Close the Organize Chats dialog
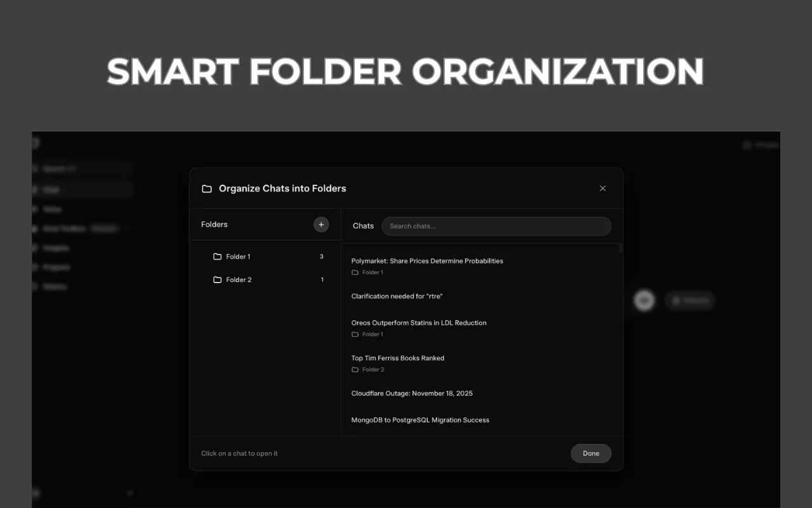The image size is (812, 508). (603, 189)
